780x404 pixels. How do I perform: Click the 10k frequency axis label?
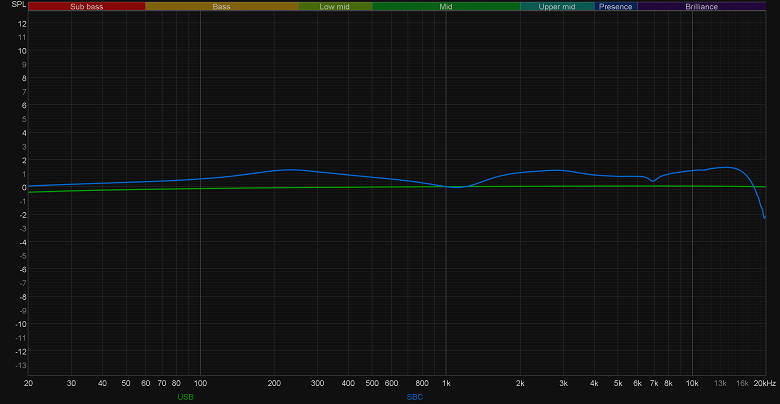coord(692,383)
